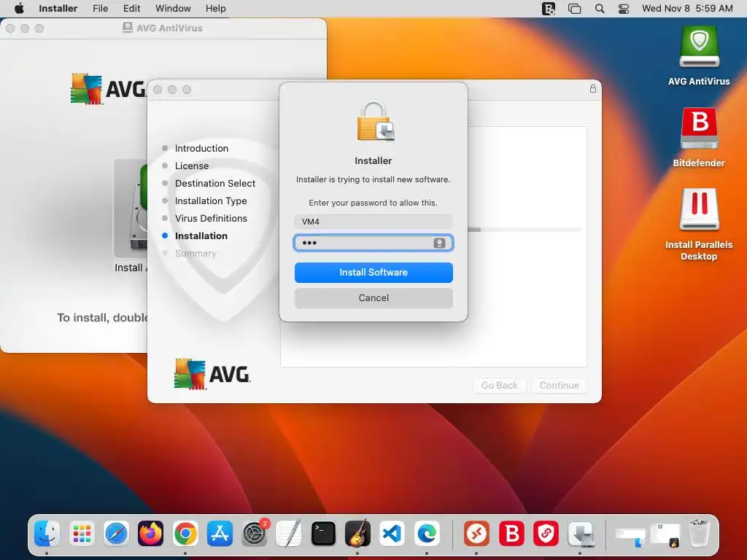
Task: Open Spotlight search in menu bar
Action: pyautogui.click(x=600, y=8)
